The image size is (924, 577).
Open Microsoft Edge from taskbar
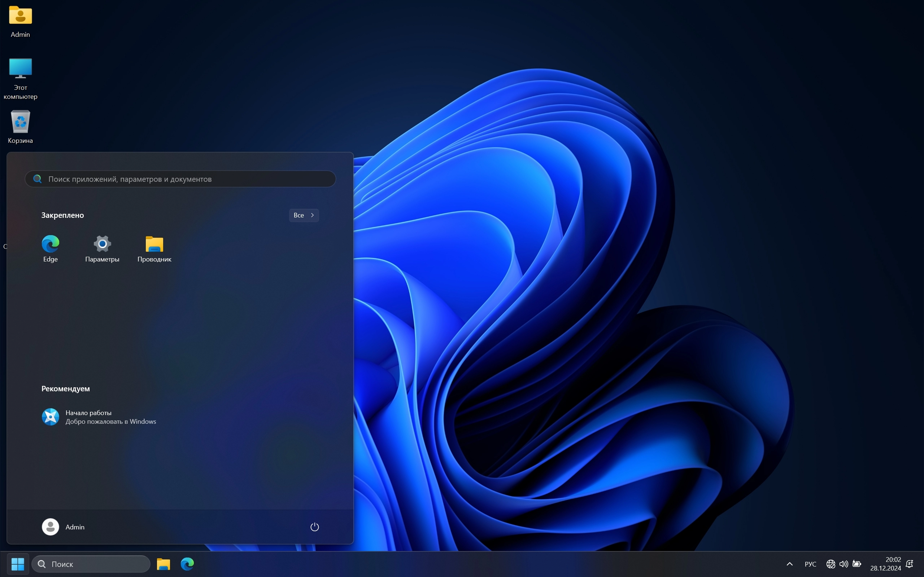pos(187,564)
